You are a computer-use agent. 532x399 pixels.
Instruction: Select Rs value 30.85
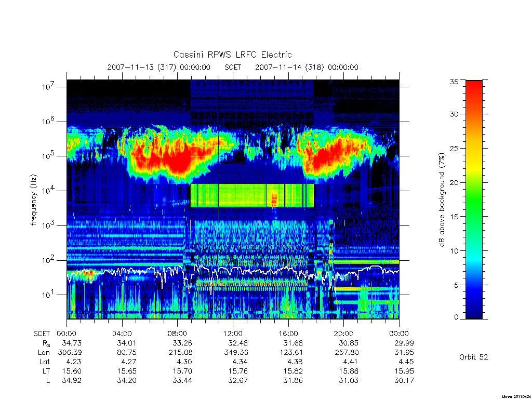point(349,343)
